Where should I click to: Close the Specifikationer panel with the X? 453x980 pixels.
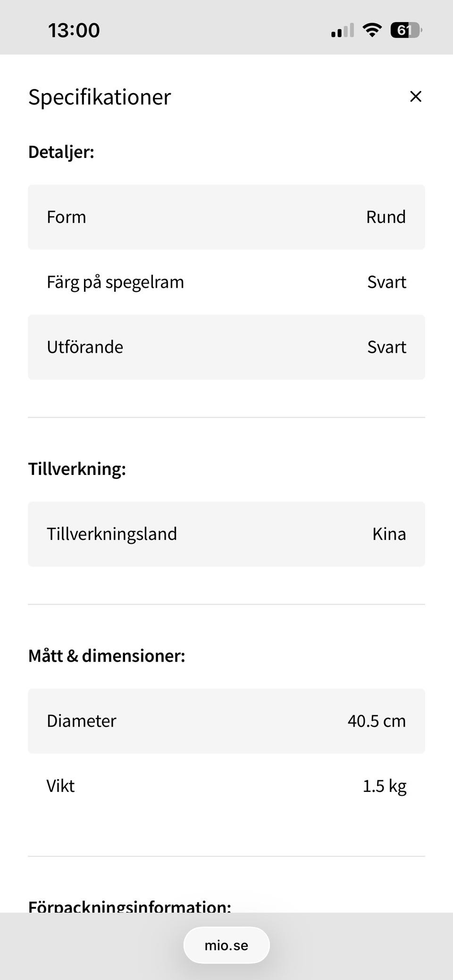[x=415, y=97]
